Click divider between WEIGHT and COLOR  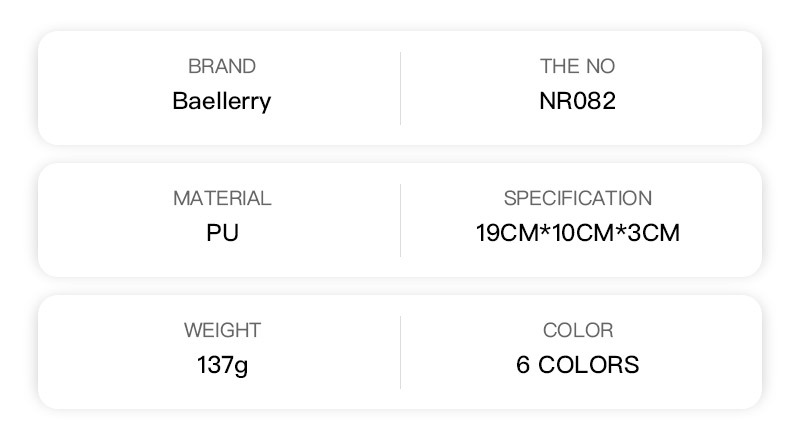tap(401, 353)
